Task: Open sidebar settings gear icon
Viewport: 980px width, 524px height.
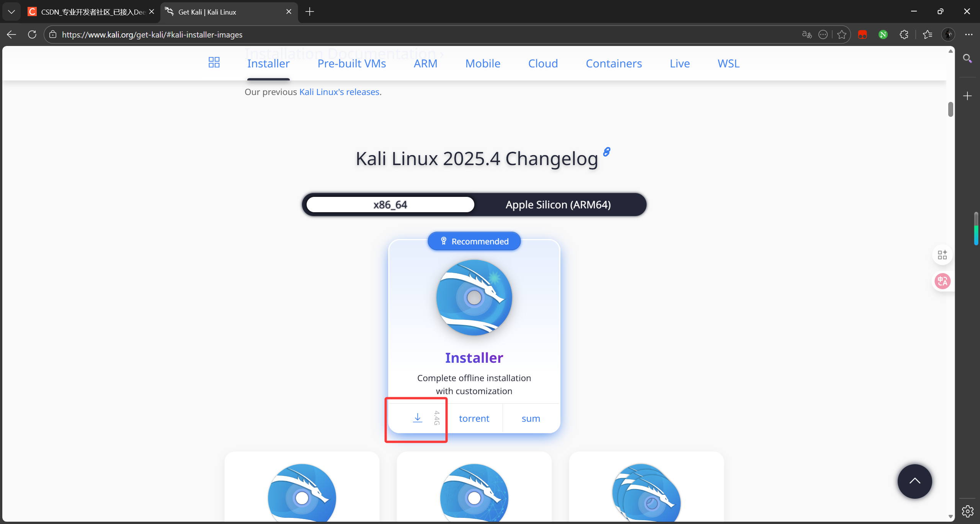Action: [x=967, y=511]
